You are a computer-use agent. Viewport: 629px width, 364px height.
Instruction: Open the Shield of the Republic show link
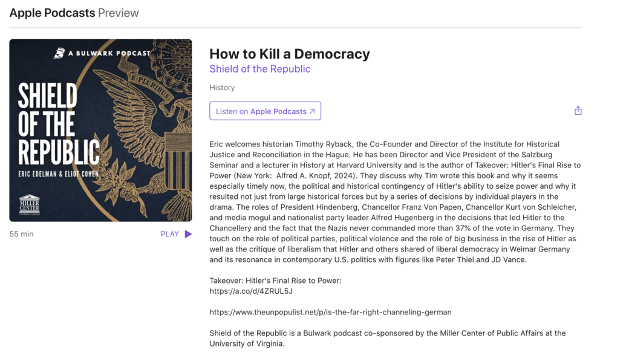tap(260, 69)
